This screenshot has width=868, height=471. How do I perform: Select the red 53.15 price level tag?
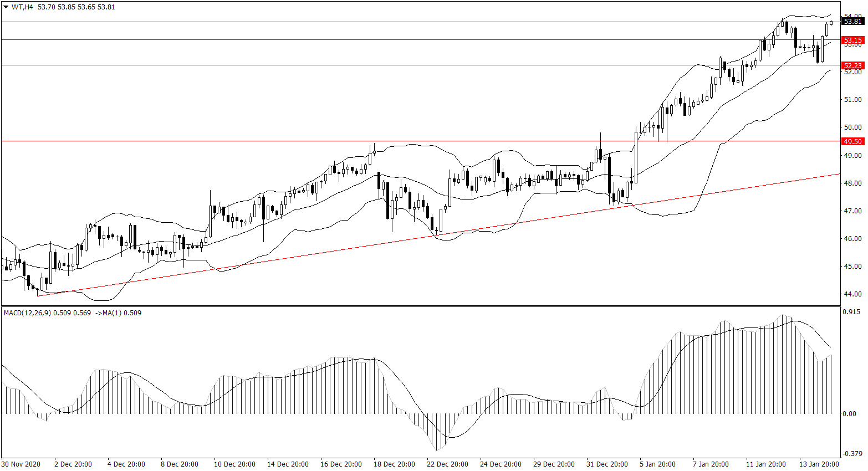(x=852, y=40)
